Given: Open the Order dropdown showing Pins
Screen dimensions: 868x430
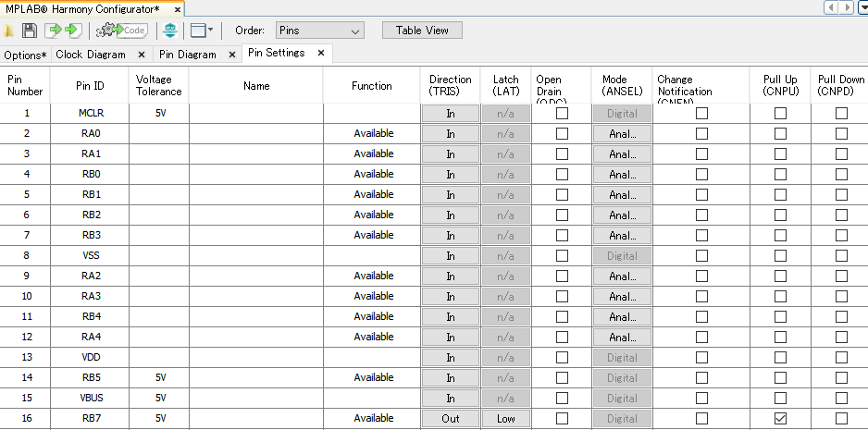Looking at the screenshot, I should click(319, 31).
